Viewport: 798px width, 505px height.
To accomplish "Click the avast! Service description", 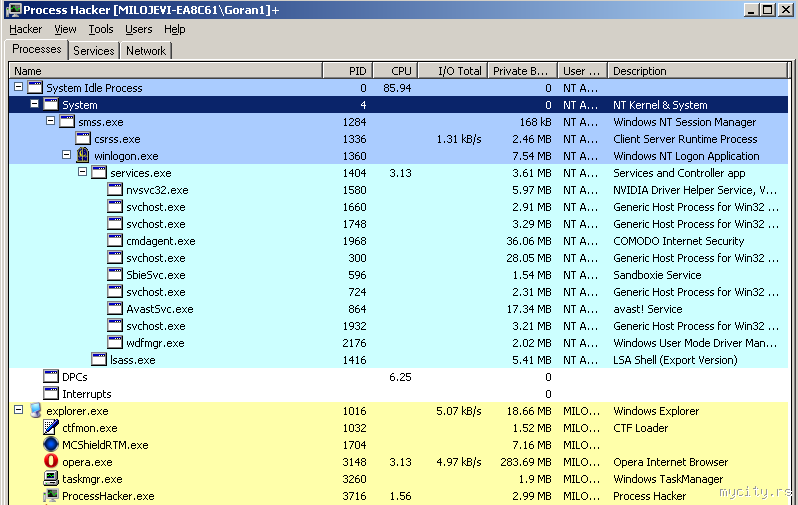I will pos(647,309).
